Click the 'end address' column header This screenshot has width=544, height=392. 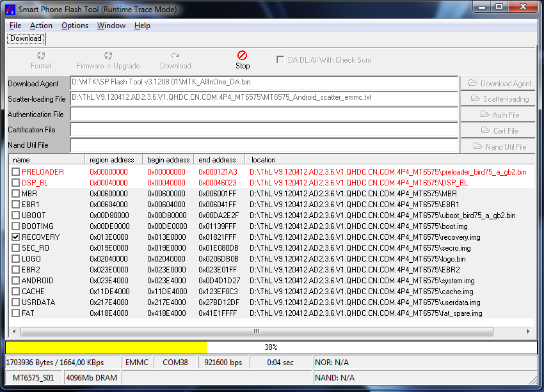220,160
